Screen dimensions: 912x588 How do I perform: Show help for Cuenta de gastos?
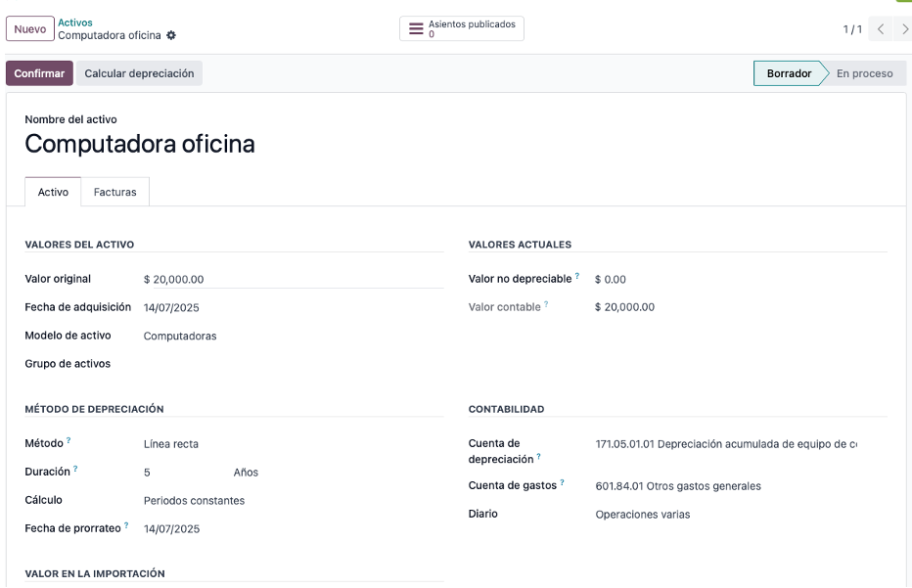[562, 482]
